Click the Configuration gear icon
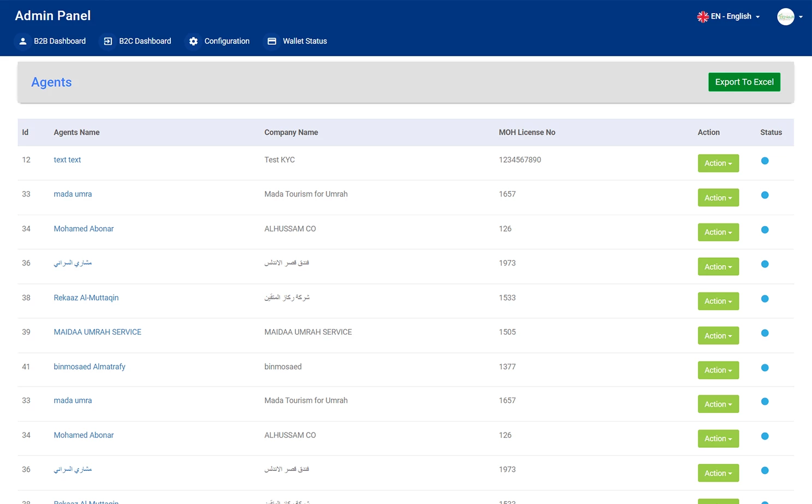Screen dimensions: 812x504 pyautogui.click(x=193, y=41)
